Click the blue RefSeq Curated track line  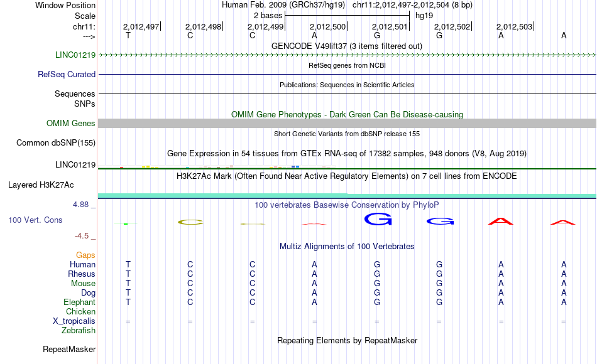pos(347,74)
